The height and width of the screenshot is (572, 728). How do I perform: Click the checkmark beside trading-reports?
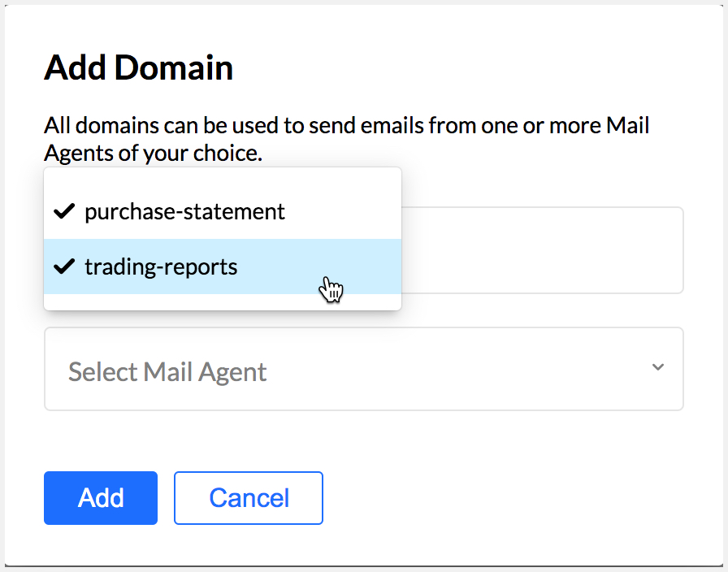pyautogui.click(x=64, y=266)
